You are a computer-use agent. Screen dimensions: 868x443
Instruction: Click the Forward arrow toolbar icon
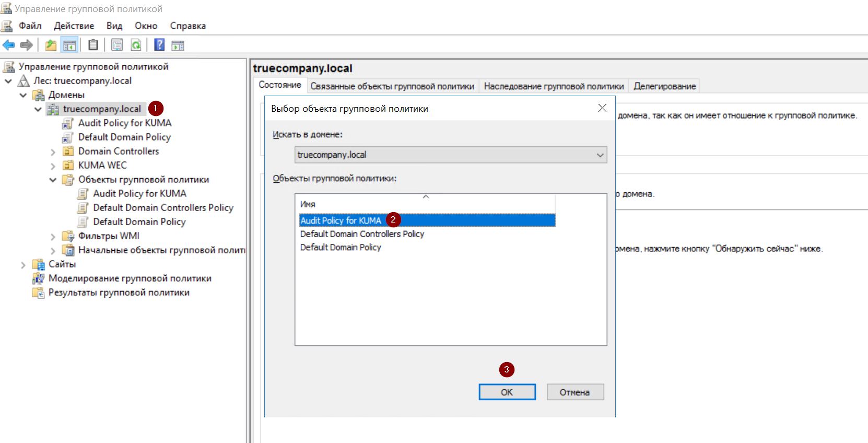pos(26,45)
